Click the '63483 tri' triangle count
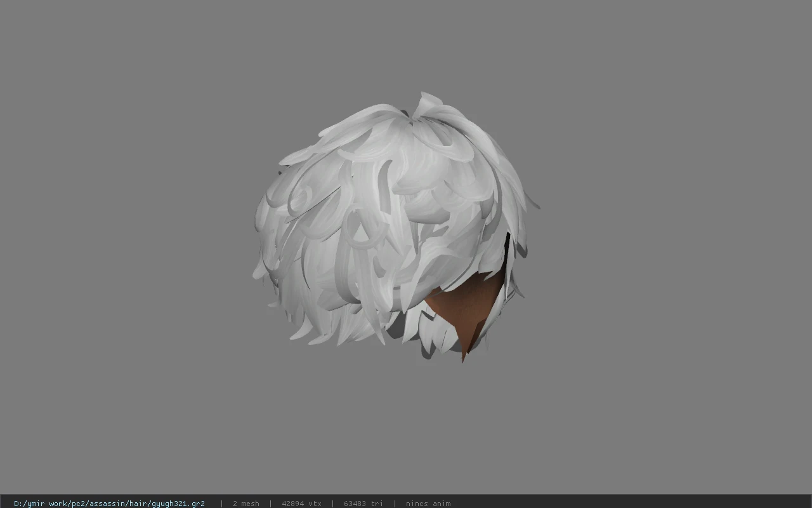Viewport: 812px width, 508px height. click(x=363, y=503)
